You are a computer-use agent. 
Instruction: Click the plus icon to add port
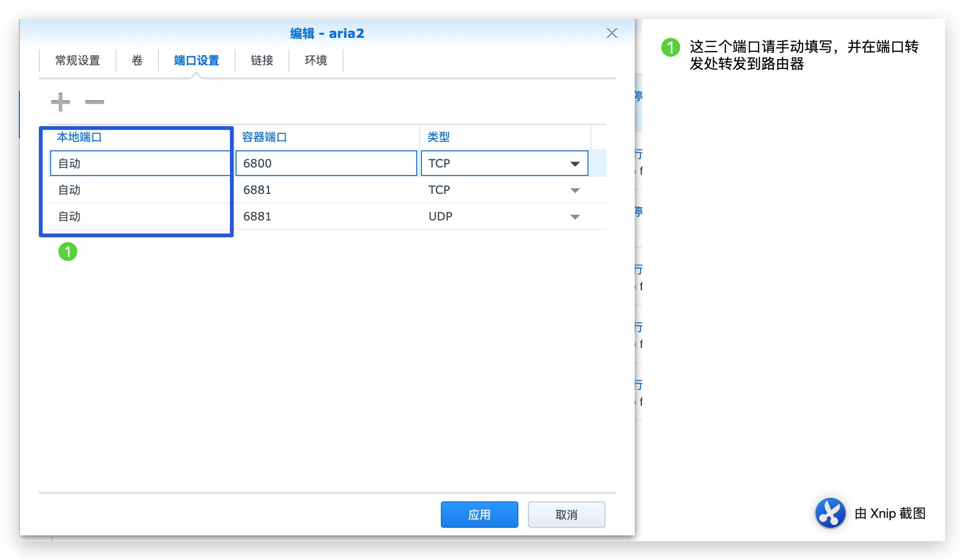(61, 102)
